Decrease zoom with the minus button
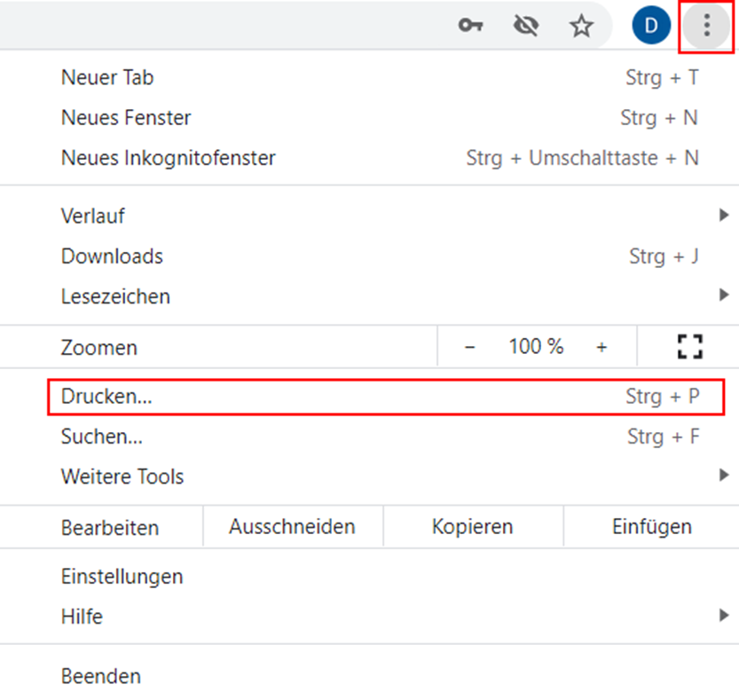Screen dimensions: 739x700 pyautogui.click(x=469, y=347)
